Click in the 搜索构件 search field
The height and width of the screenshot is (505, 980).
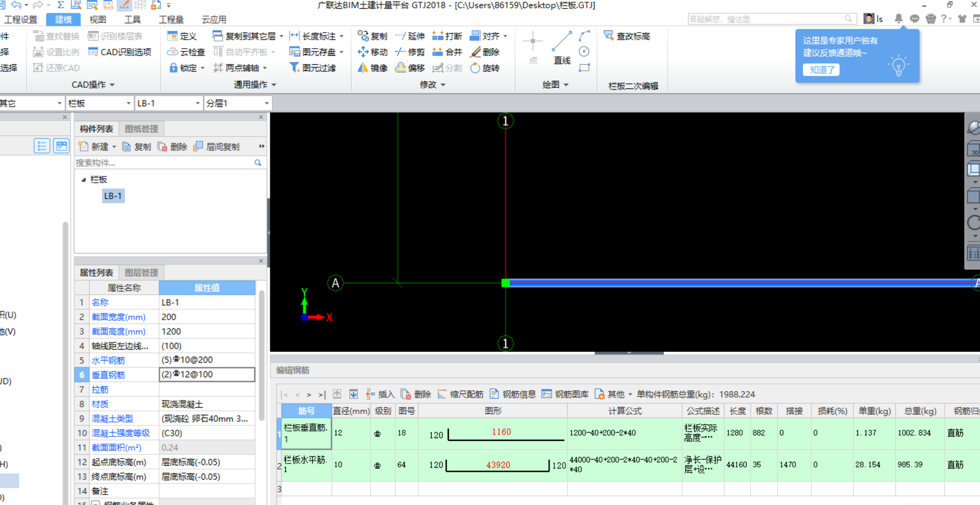(x=163, y=163)
